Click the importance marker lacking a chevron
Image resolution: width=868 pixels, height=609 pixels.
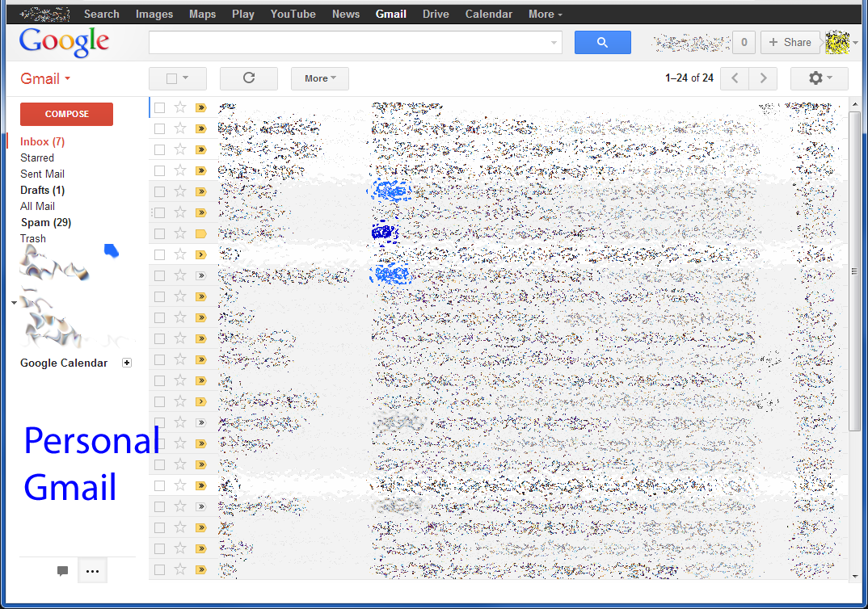201,234
